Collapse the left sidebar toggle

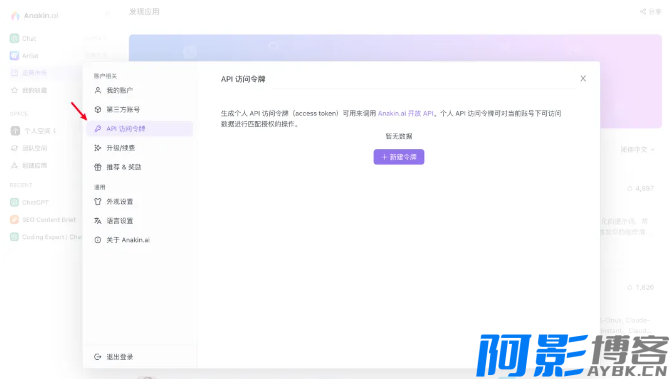pos(108,14)
